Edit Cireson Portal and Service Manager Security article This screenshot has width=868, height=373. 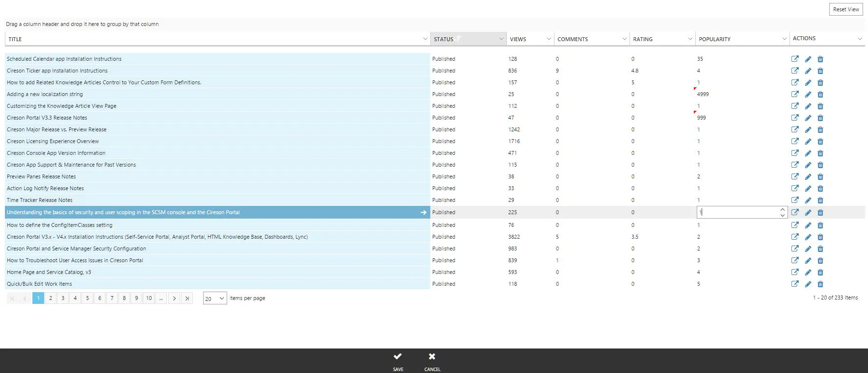(x=808, y=249)
